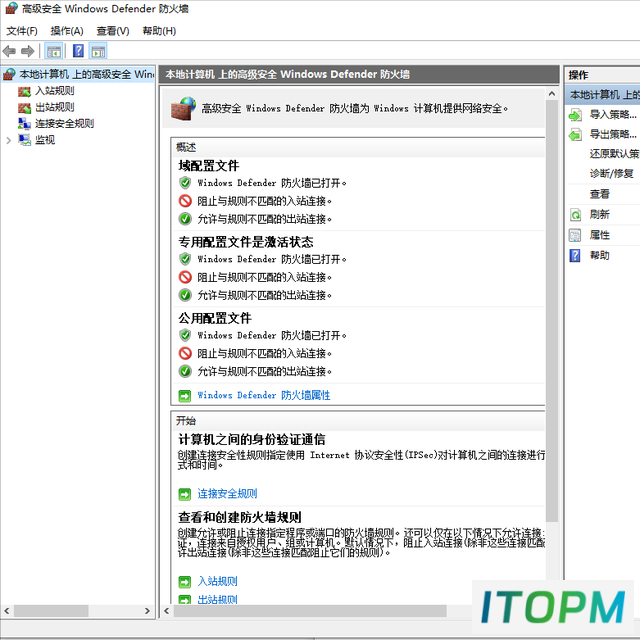Click the 导入策略 green arrow icon
640x640 pixels.
click(576, 115)
